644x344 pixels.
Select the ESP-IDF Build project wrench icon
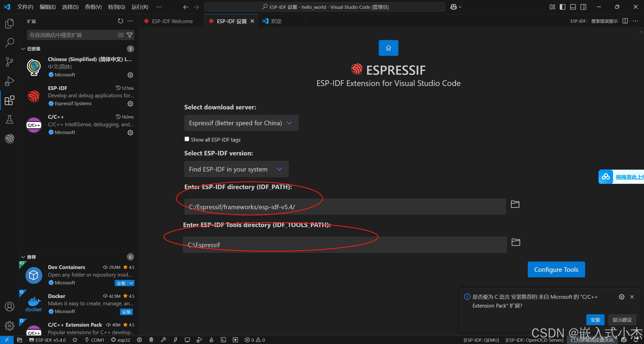163,340
